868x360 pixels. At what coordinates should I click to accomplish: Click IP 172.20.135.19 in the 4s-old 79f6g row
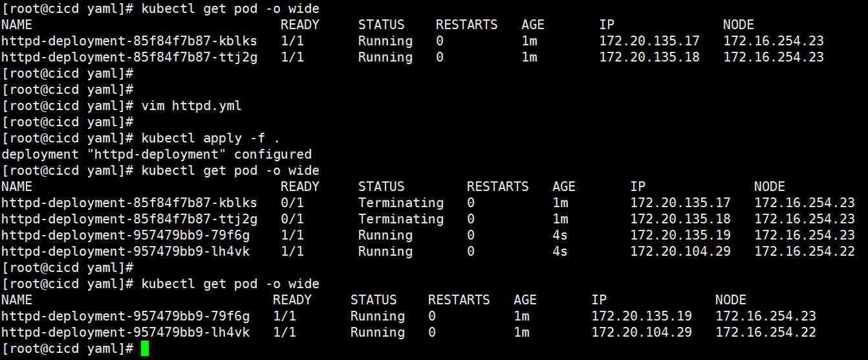point(680,235)
